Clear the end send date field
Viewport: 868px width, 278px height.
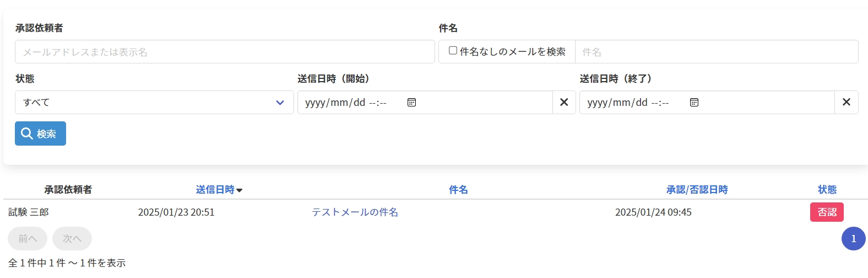click(x=847, y=103)
